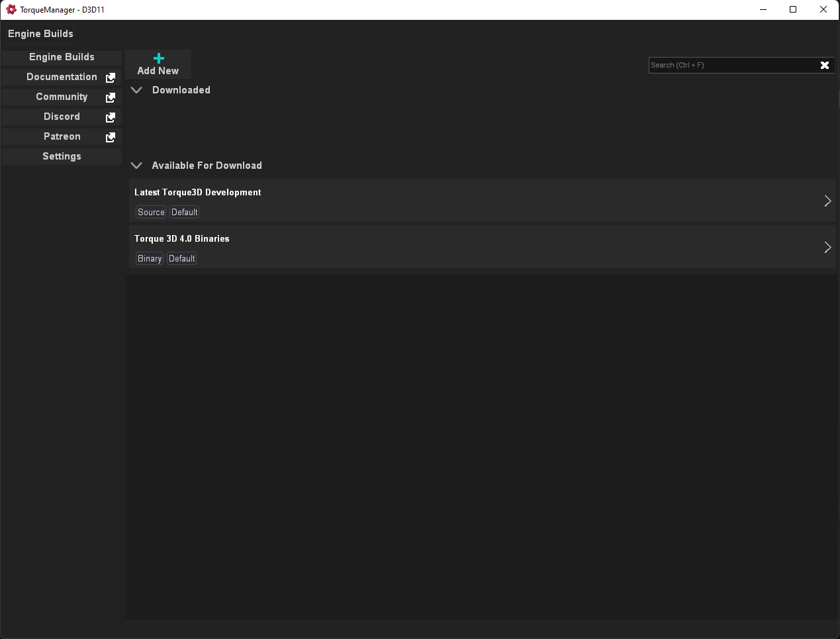Click the Available For Download heading
This screenshot has width=840, height=639.
tap(207, 166)
